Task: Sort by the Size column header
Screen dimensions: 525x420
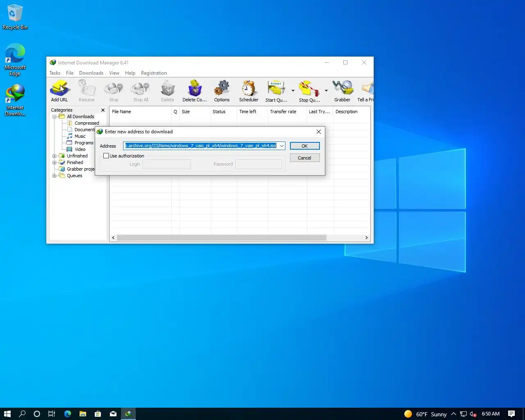Action: (x=195, y=112)
